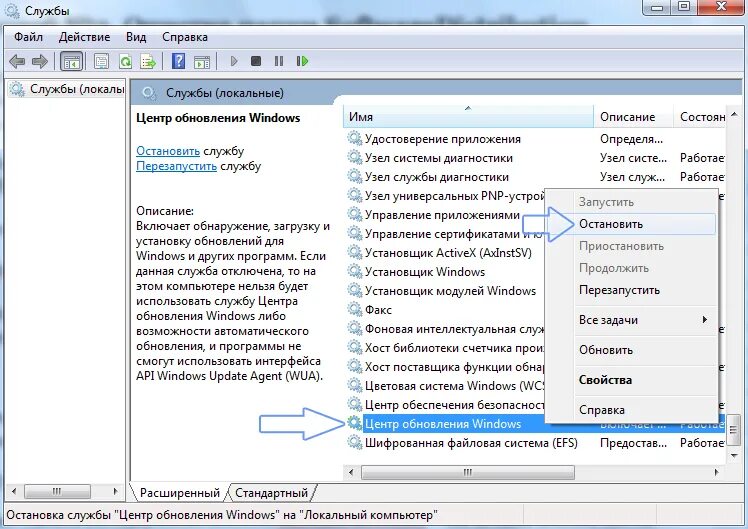Viewport: 748px width, 529px height.
Task: Sort by the Описание column header
Action: pos(634,117)
